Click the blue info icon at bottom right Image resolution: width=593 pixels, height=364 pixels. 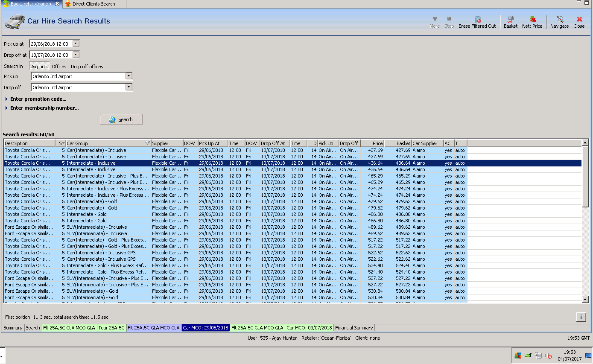coord(581,317)
